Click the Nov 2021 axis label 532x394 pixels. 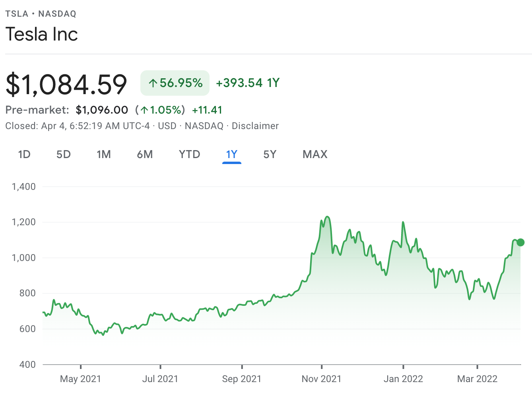pyautogui.click(x=321, y=379)
